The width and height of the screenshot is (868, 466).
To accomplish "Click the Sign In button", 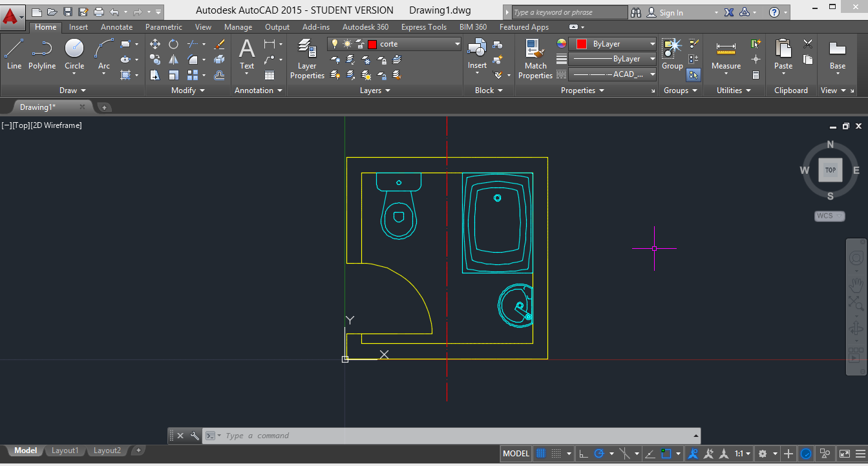I will click(x=672, y=12).
